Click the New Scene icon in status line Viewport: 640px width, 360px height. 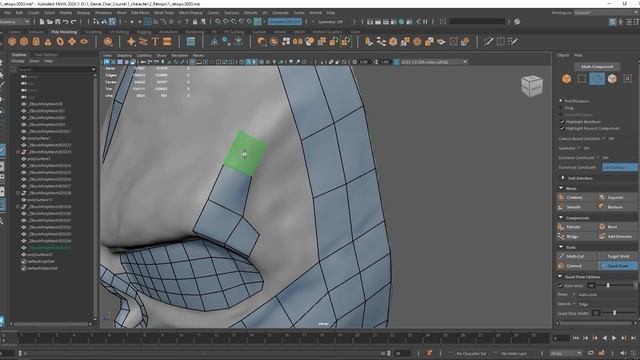[42, 22]
